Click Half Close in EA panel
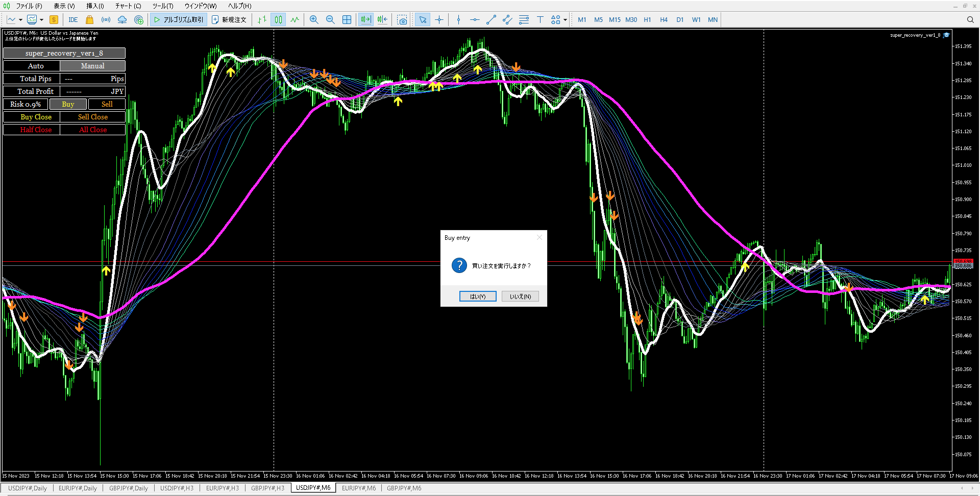The image size is (980, 496). [x=32, y=130]
